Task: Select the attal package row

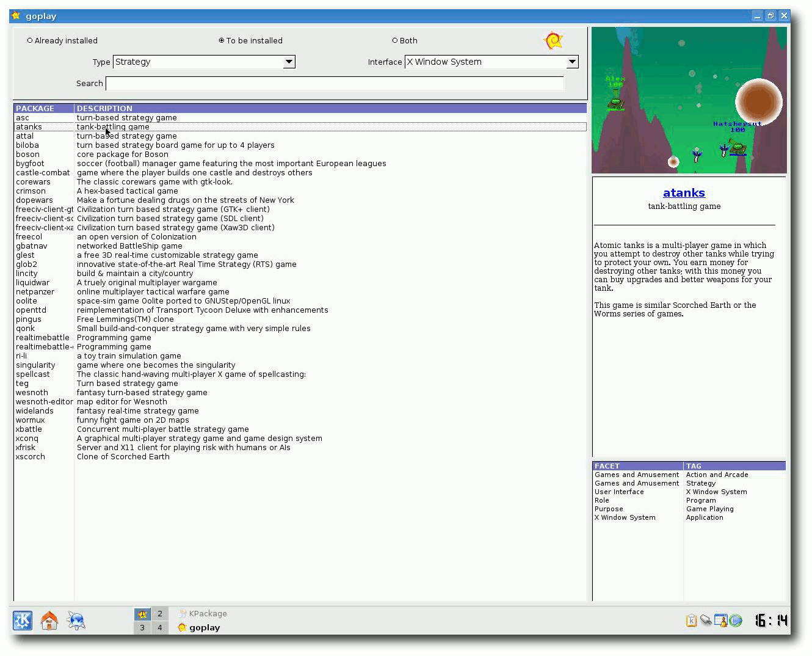Action: coord(300,136)
